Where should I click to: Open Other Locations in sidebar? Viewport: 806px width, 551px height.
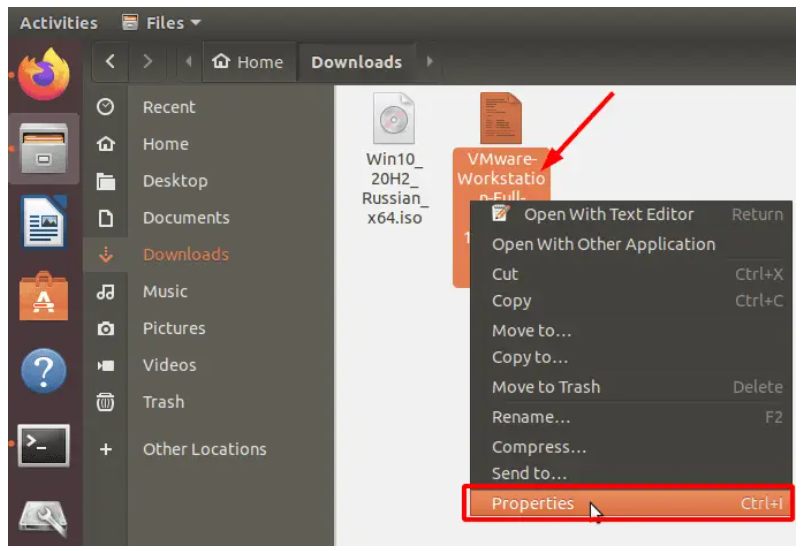point(205,449)
